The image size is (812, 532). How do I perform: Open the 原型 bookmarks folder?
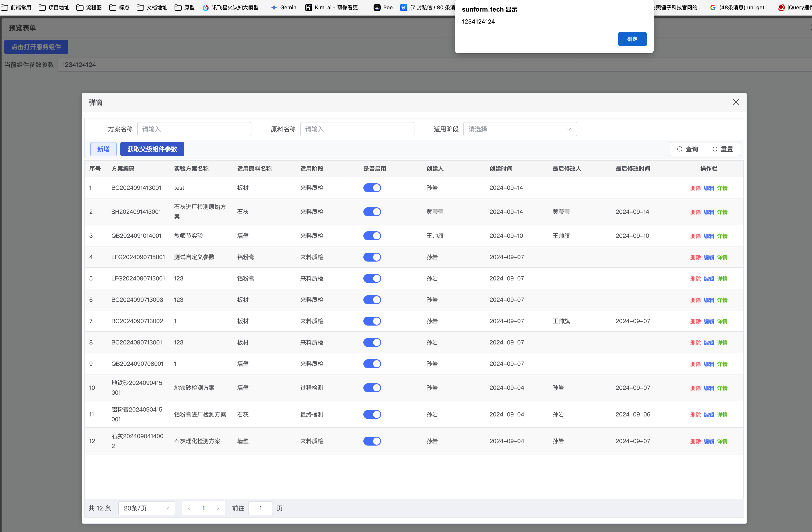pos(184,8)
